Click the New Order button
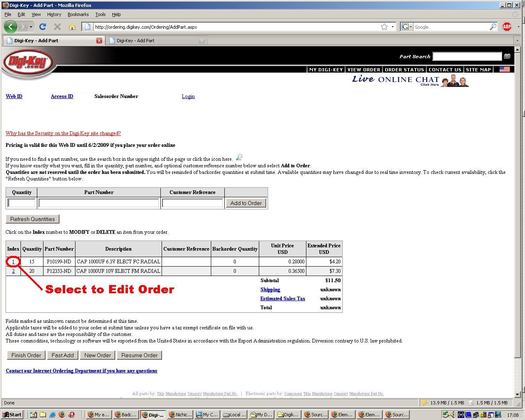This screenshot has width=525, height=420. pyautogui.click(x=98, y=355)
